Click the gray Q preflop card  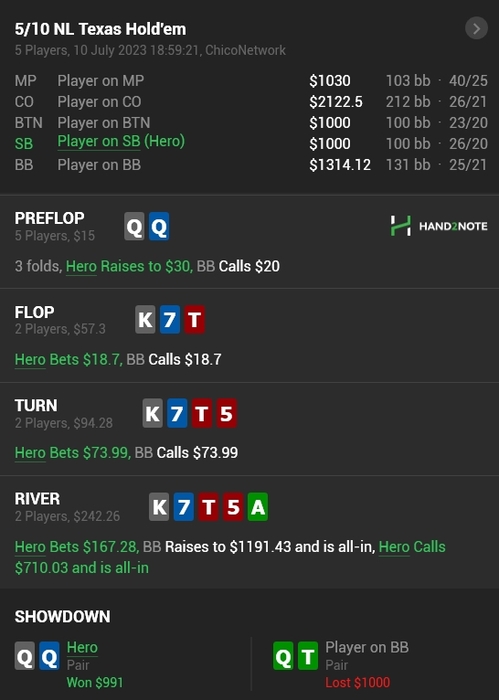134,227
